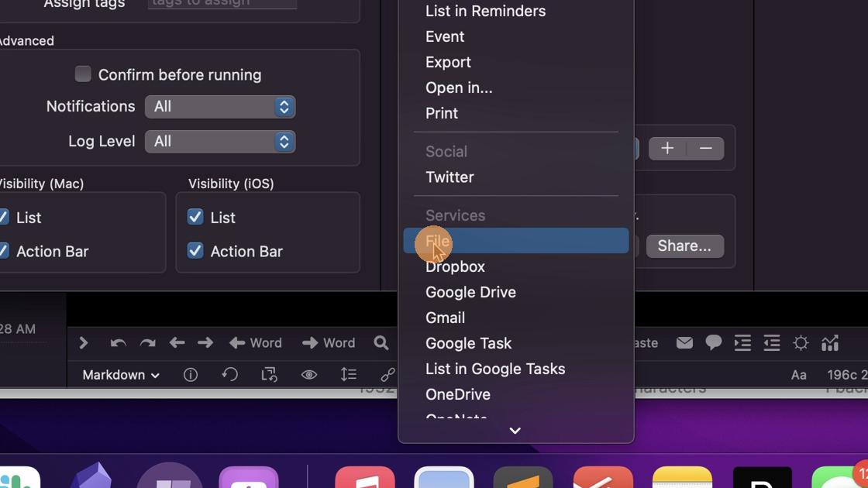
Task: Toggle the eye preview icon in bottom bar
Action: (309, 375)
